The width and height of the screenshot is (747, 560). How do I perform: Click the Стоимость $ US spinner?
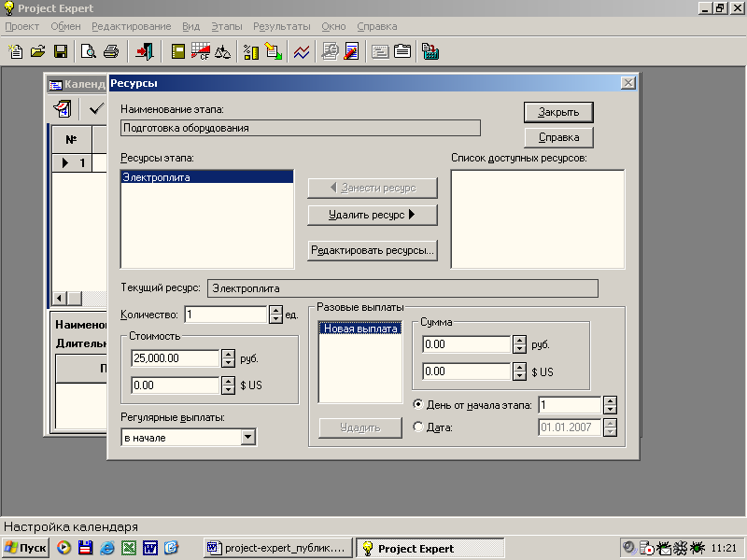pos(228,385)
